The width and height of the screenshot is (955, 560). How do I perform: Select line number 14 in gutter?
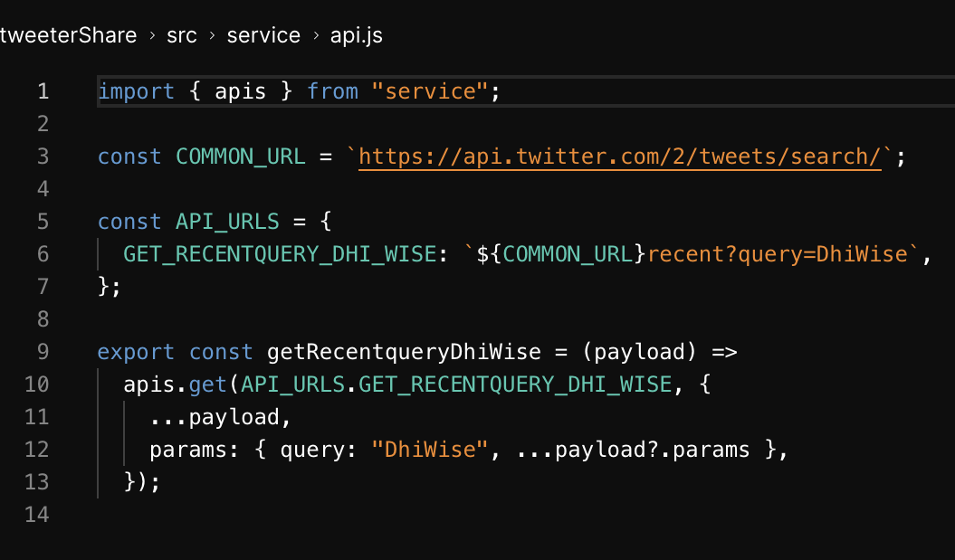(x=36, y=515)
